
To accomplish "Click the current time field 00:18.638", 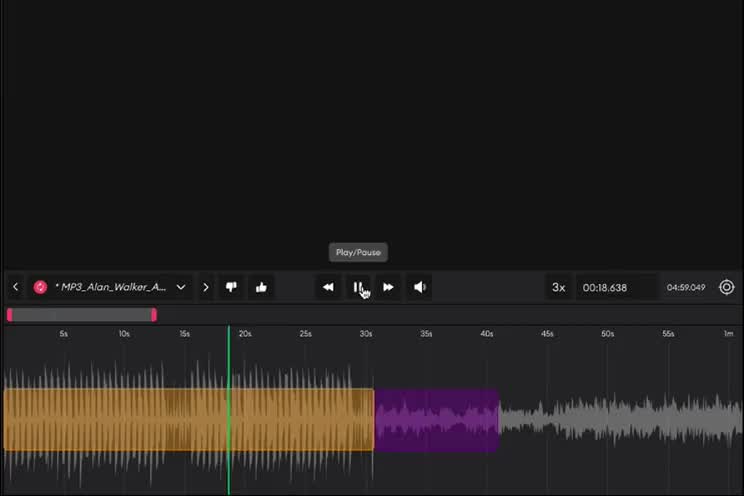I will pos(615,287).
